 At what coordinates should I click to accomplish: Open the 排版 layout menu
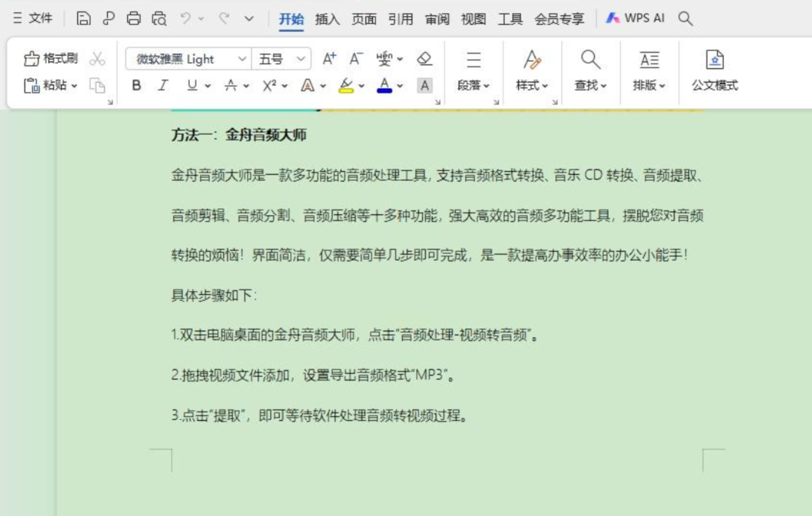[649, 71]
